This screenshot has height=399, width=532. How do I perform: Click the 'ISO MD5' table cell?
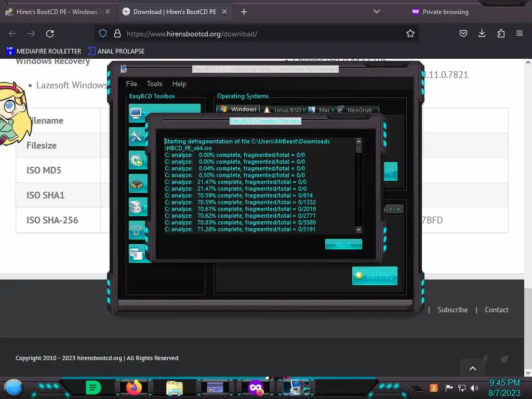58,170
